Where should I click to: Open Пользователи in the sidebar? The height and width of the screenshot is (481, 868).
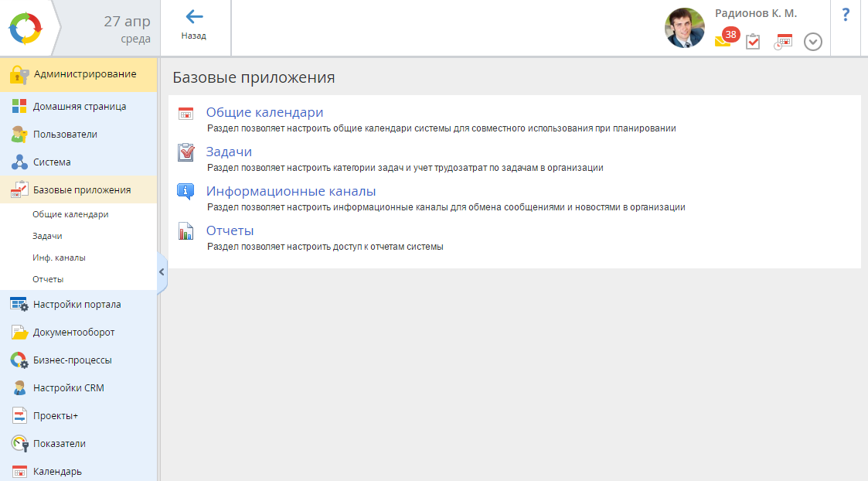[x=65, y=134]
